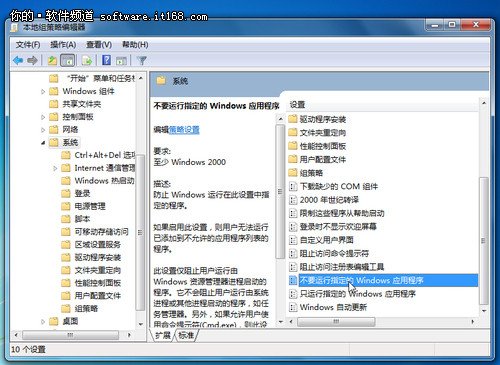Select the 登录时不显示欢迎屏幕 setting
This screenshot has height=365, width=500.
(338, 227)
